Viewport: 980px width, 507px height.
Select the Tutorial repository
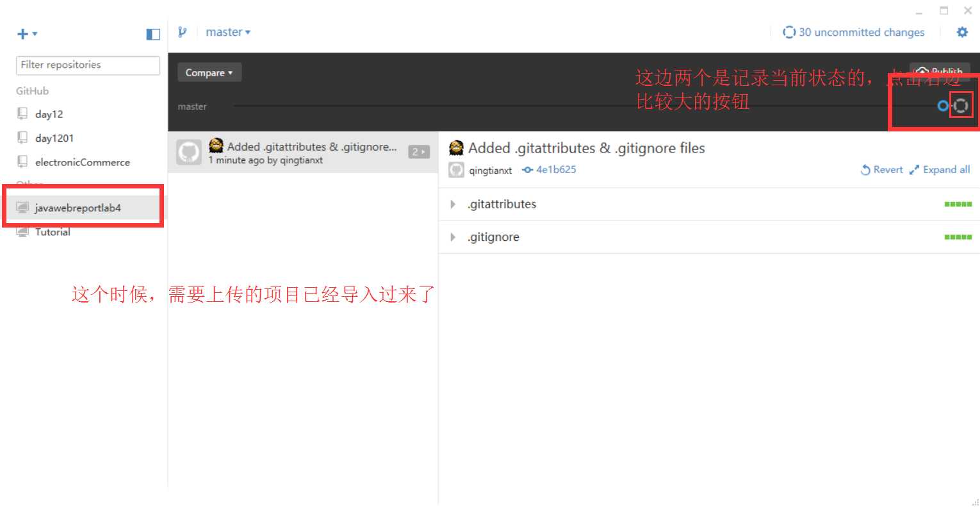tap(83, 232)
